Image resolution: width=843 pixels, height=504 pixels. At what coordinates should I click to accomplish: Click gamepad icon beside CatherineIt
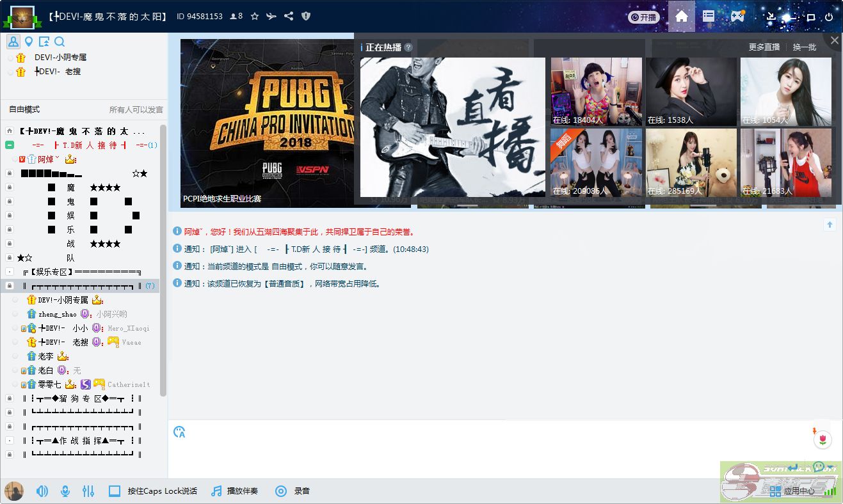point(99,384)
